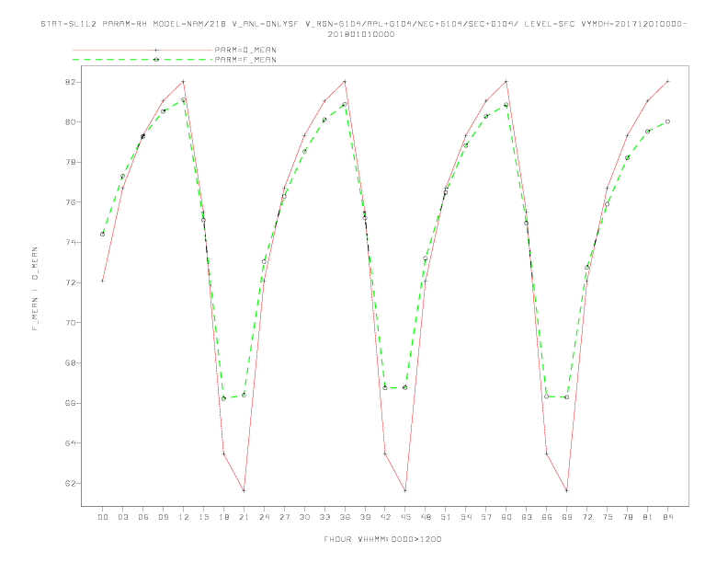The image size is (728, 563).
Task: Click forecast hour 75 on the horizontal axis
Action: 608,517
